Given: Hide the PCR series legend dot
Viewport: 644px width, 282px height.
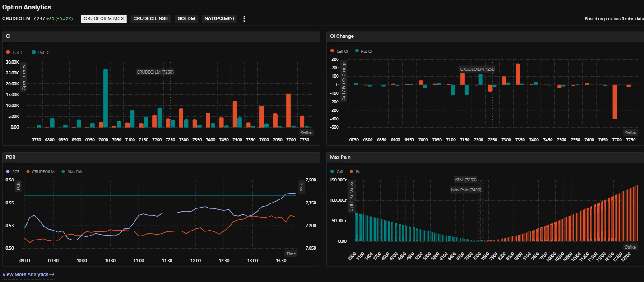Looking at the screenshot, I should [8, 171].
